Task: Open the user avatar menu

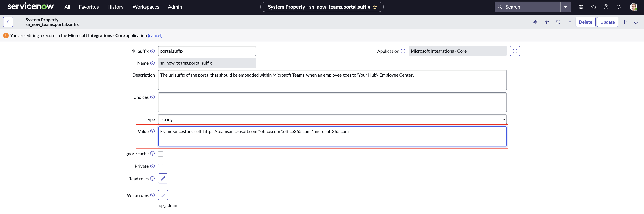Action: click(634, 7)
